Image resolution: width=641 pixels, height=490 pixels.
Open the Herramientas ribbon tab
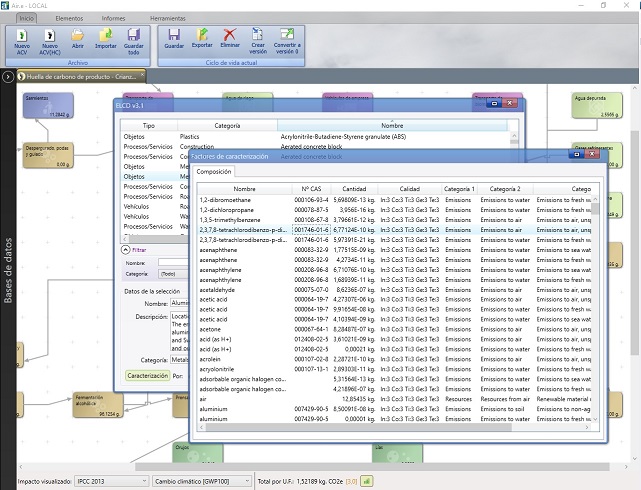click(167, 18)
